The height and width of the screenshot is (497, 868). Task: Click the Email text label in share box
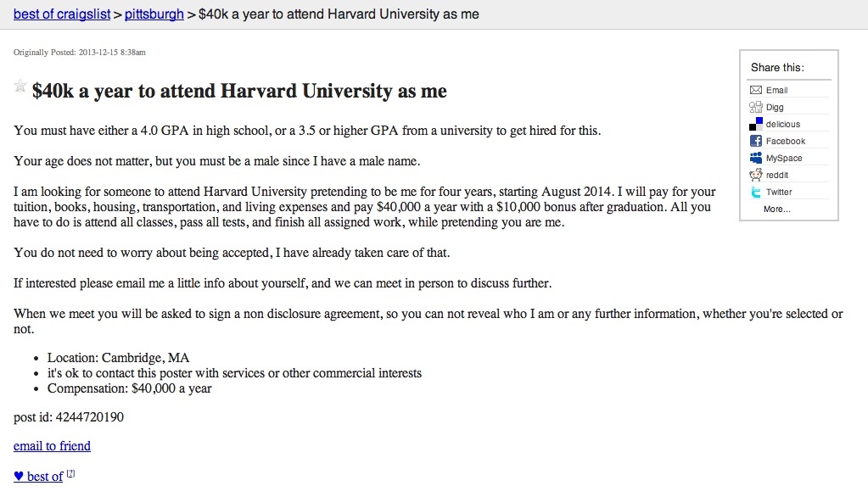click(776, 90)
